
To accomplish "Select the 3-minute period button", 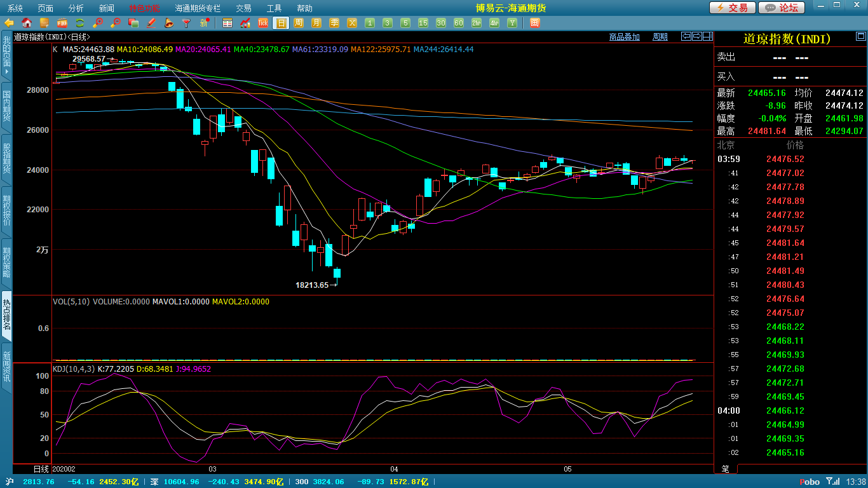I will [x=388, y=23].
